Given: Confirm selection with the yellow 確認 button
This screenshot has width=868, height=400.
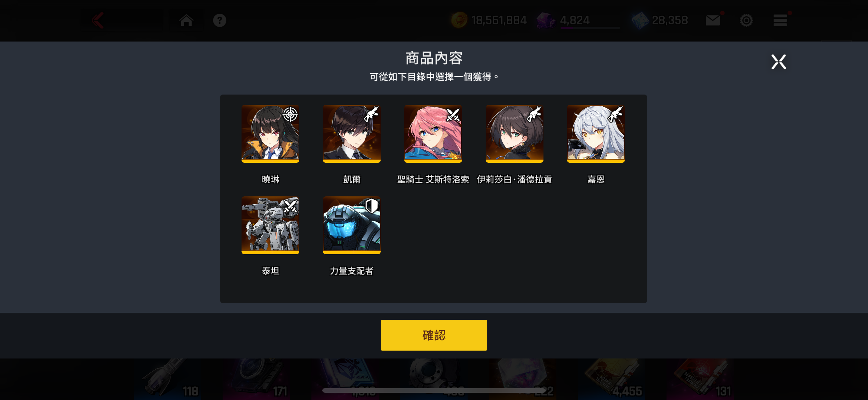Looking at the screenshot, I should point(434,335).
